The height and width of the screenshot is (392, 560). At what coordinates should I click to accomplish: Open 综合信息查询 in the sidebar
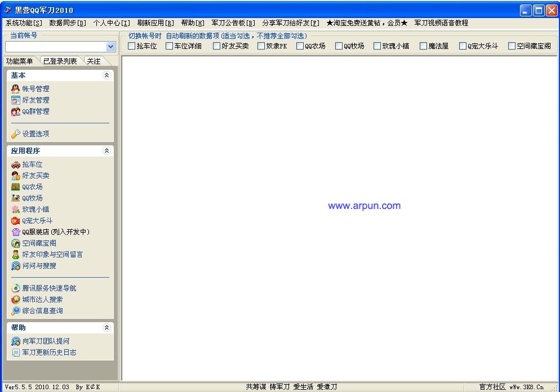(42, 311)
